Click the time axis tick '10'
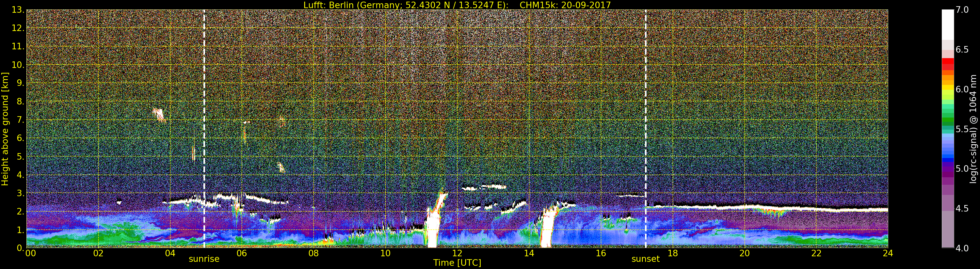 tap(385, 253)
